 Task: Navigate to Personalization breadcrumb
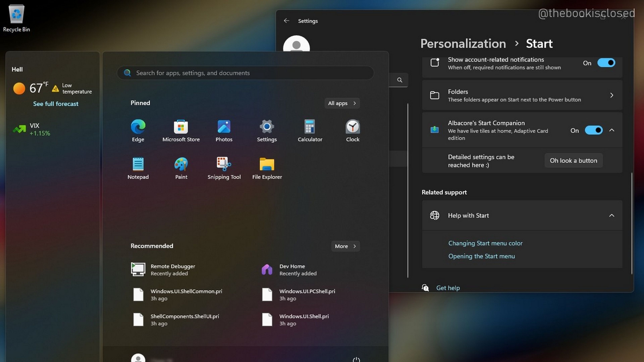click(463, 43)
